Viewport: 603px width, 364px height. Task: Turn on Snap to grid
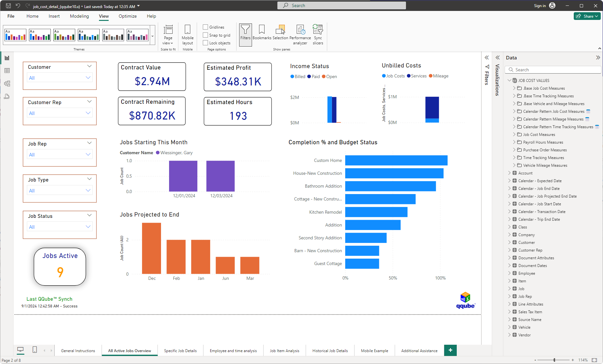click(205, 35)
